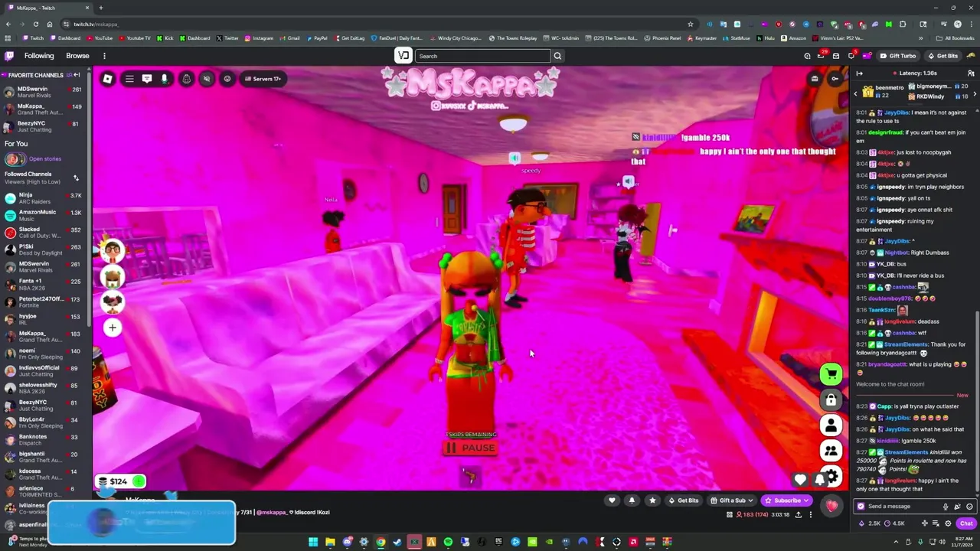Click the in-game lock icon

click(831, 399)
